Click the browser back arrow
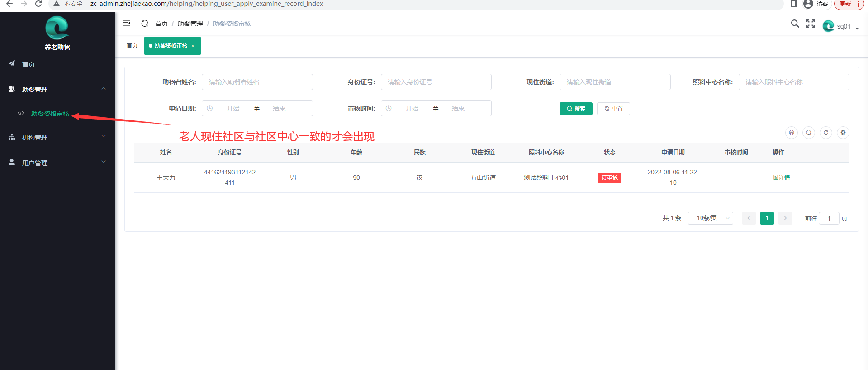The height and width of the screenshot is (370, 868). tap(9, 4)
